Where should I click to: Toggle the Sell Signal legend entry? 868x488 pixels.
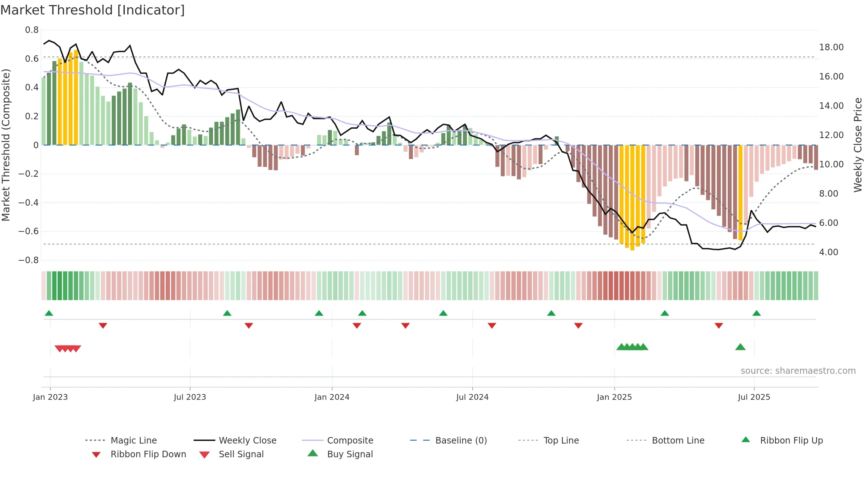[x=231, y=454]
